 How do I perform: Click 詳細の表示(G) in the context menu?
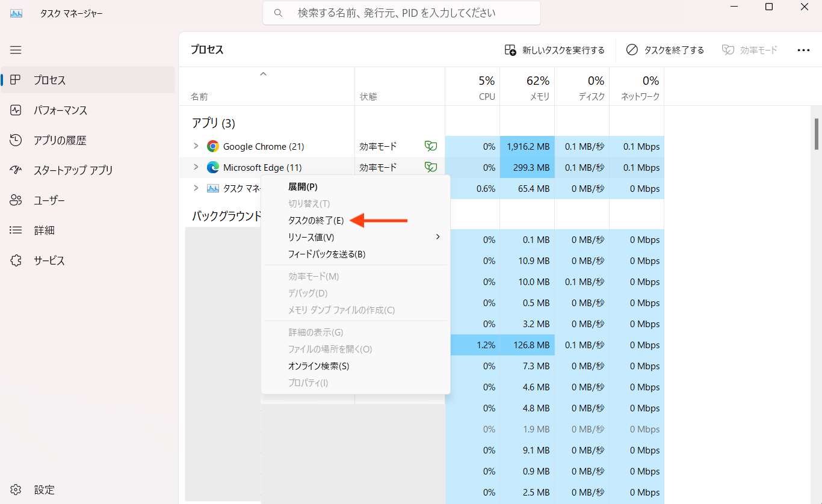coord(356,332)
